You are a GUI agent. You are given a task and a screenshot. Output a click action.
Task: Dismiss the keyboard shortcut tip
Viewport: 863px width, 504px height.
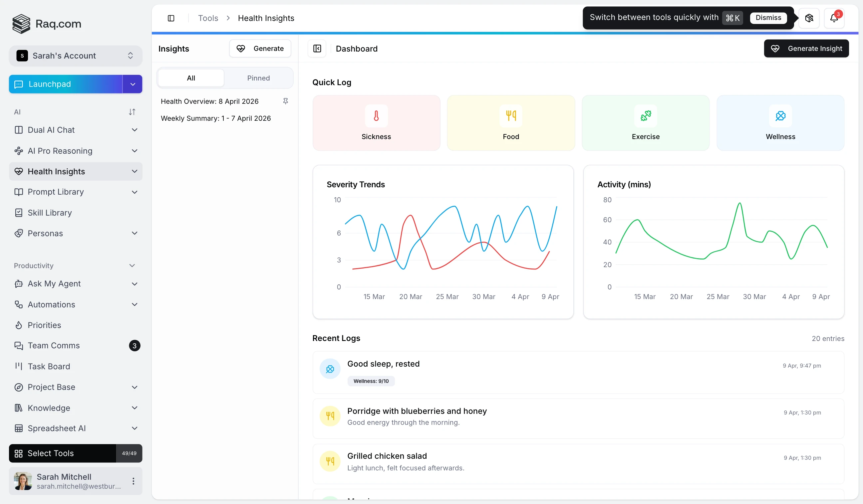pos(768,18)
